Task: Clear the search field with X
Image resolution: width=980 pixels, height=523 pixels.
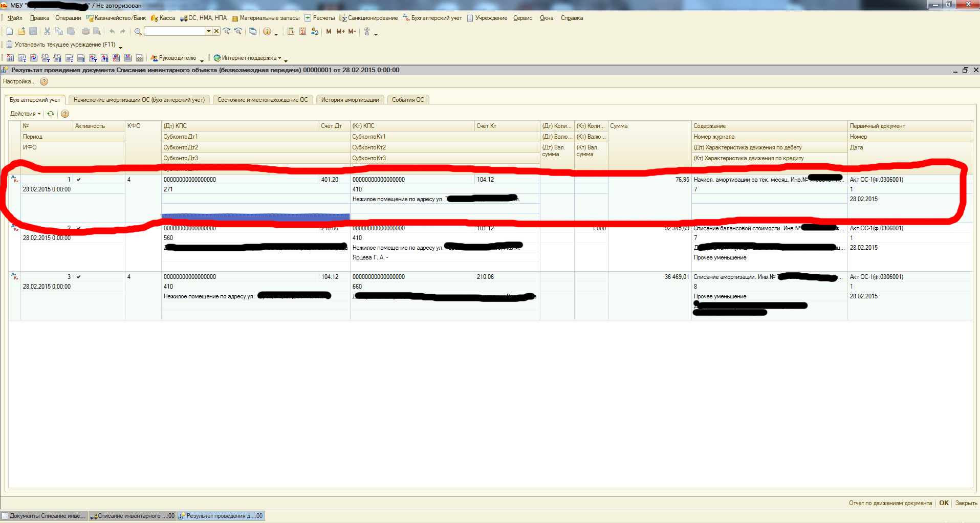Action: coord(216,31)
